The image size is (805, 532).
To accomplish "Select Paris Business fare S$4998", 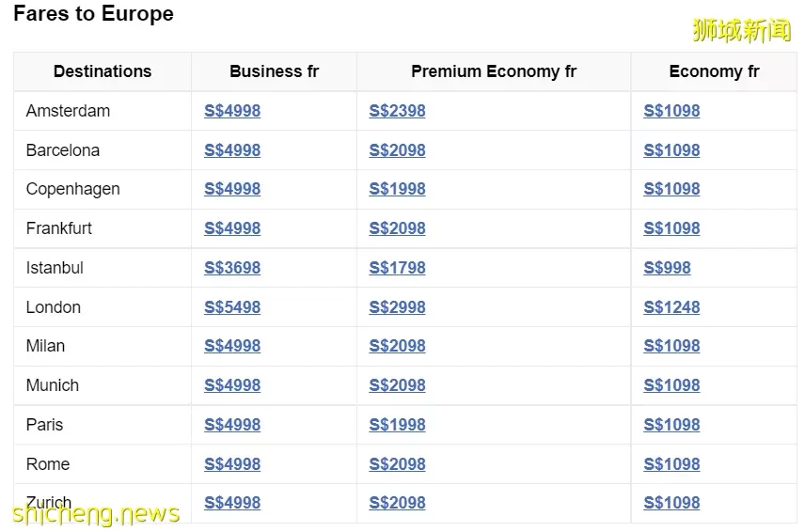I will (232, 425).
